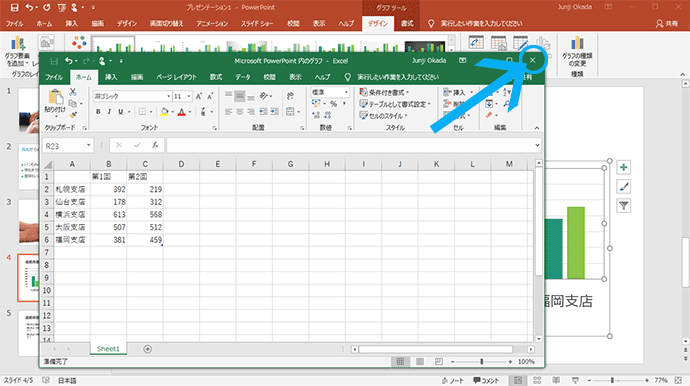Open the borders dropdown arrow in Excel
The width and height of the screenshot is (690, 386).
[151, 112]
